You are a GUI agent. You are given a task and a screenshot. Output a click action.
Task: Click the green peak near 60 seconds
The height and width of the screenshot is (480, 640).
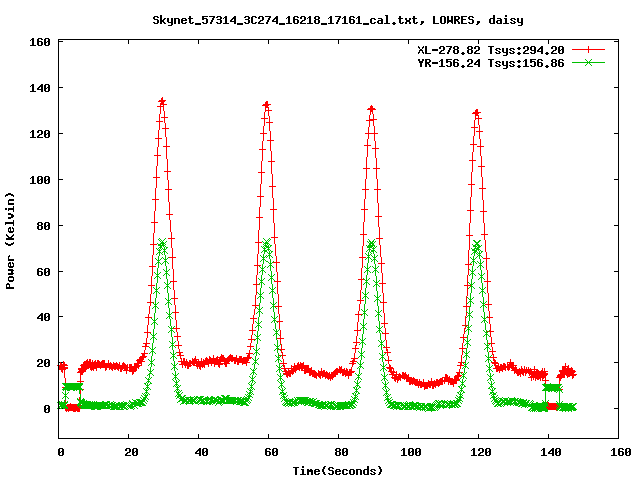[x=267, y=244]
